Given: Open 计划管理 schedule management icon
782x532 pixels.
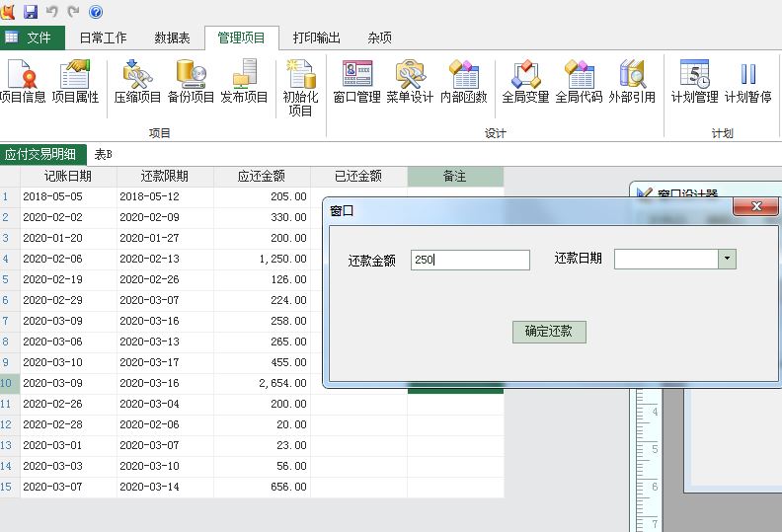Looking at the screenshot, I should 695,81.
